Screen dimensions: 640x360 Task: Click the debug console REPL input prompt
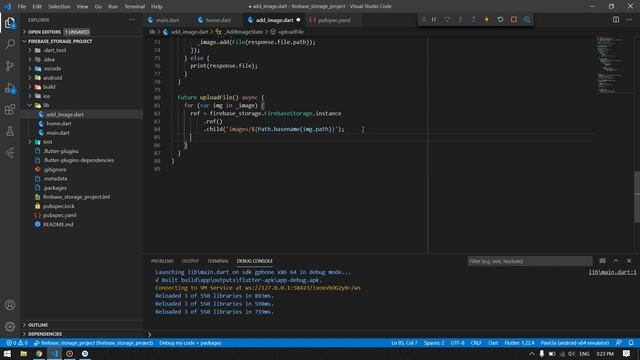[x=392, y=334]
